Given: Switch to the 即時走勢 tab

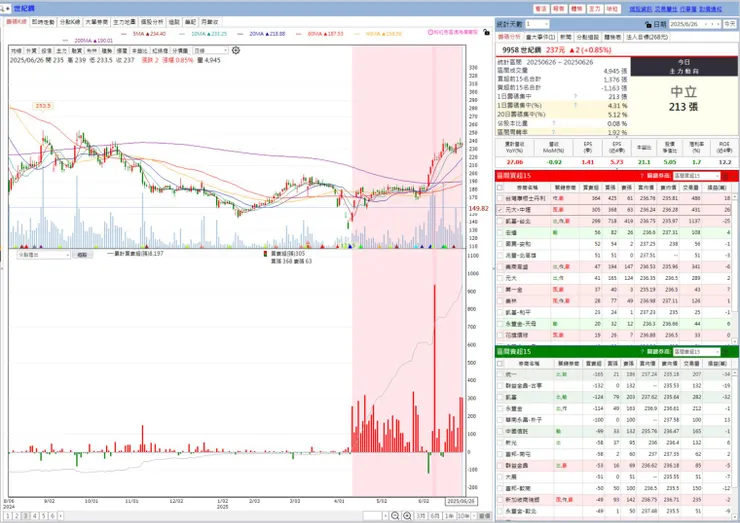Looking at the screenshot, I should 43,22.
